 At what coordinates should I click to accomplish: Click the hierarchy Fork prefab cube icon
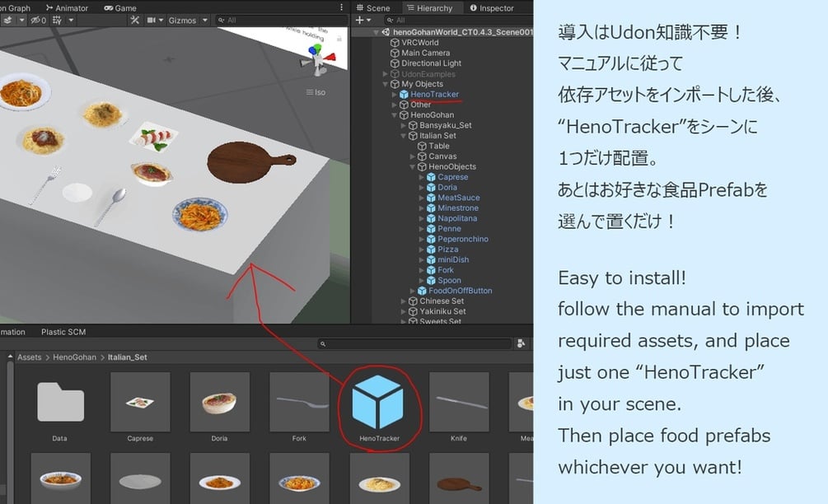(x=431, y=270)
